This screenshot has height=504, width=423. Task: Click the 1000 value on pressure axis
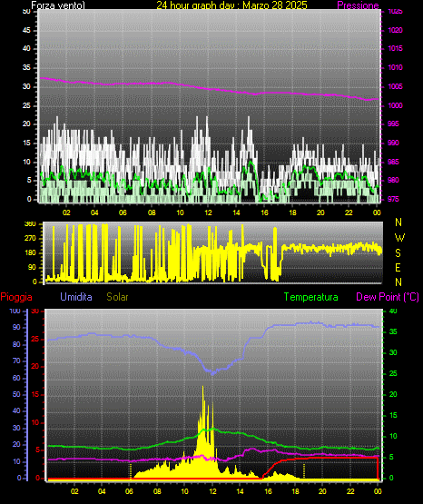[395, 105]
